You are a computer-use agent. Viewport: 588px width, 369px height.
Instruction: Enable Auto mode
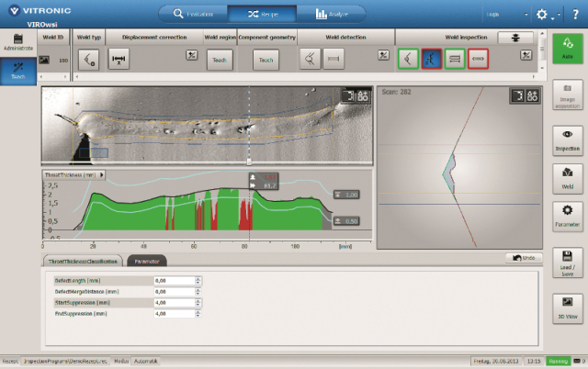tap(567, 48)
